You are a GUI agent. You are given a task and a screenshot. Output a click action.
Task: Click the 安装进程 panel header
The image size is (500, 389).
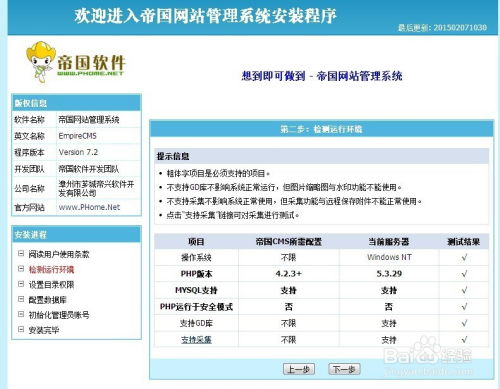tap(76, 234)
